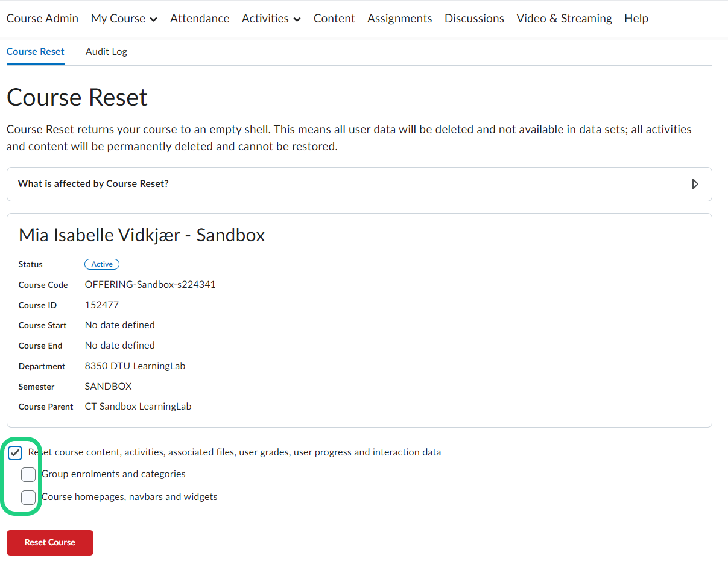Open Assignments in the navbar
728x567 pixels.
click(399, 19)
